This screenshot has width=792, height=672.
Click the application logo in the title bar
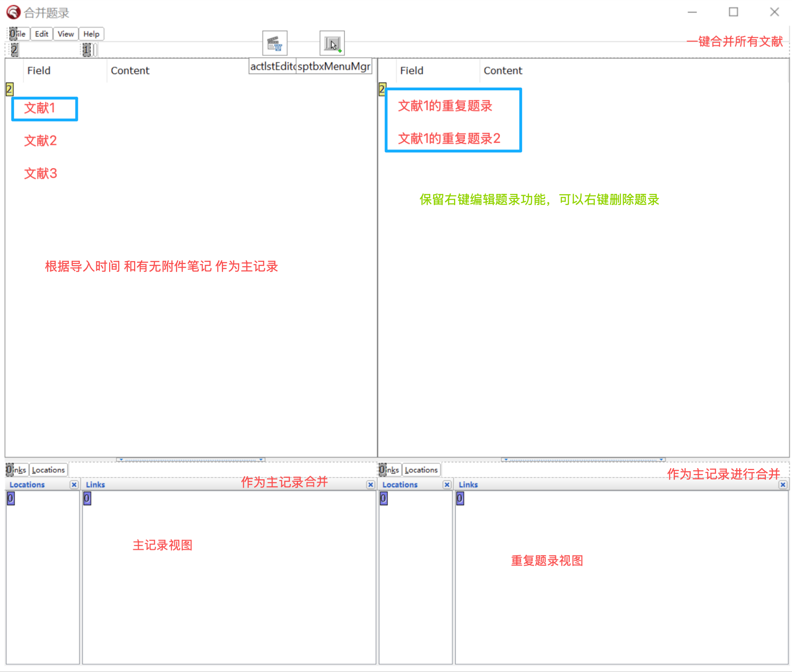pyautogui.click(x=12, y=12)
